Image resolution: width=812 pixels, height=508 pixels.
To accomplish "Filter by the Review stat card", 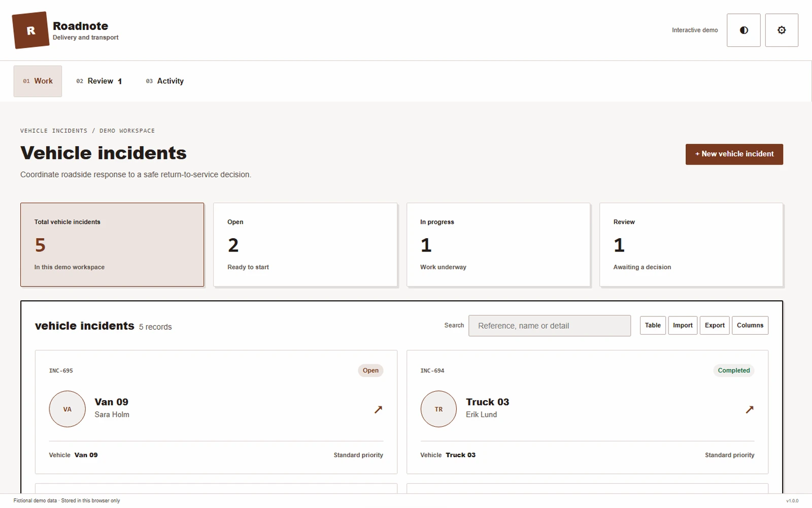I will click(691, 245).
